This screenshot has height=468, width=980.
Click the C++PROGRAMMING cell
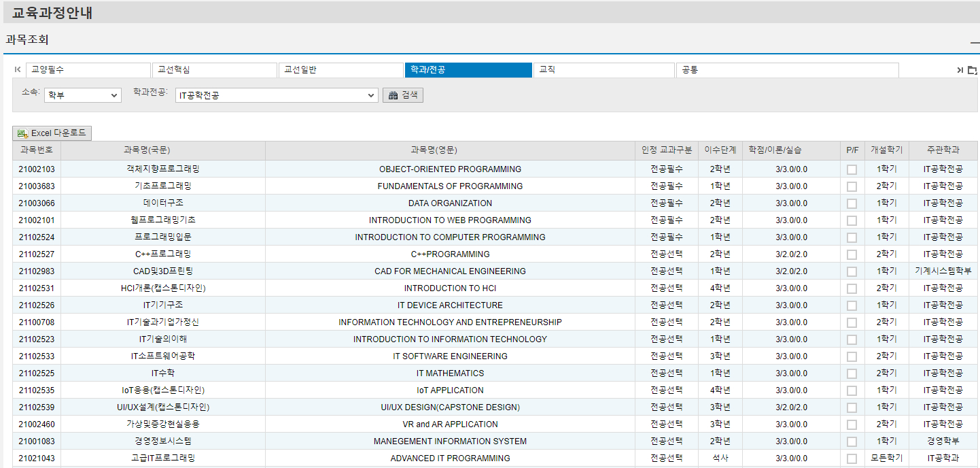(450, 254)
